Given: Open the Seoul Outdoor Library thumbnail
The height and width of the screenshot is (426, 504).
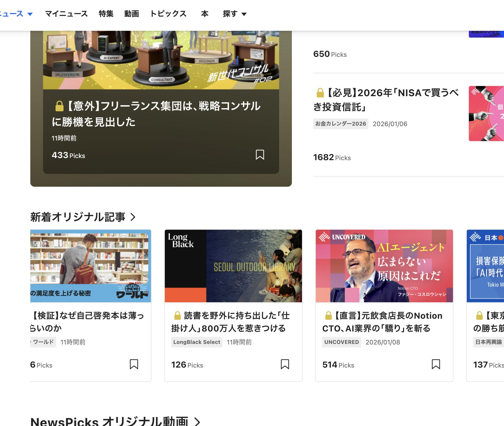Looking at the screenshot, I should pyautogui.click(x=233, y=266).
